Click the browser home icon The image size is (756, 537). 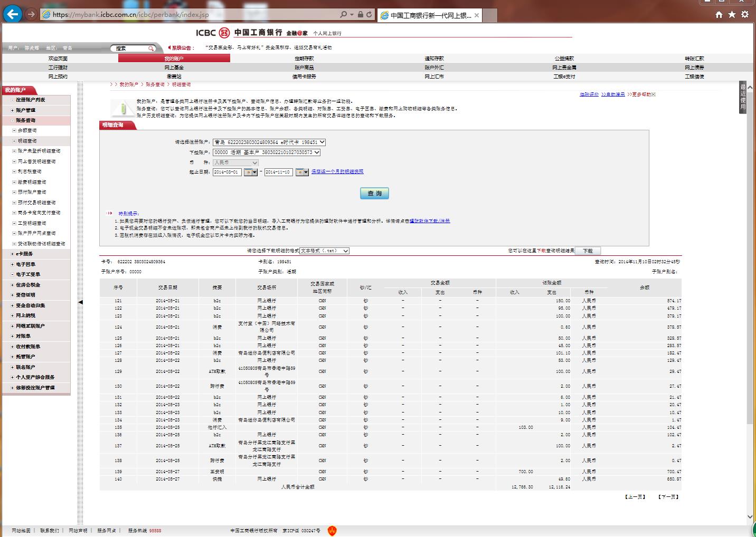click(719, 15)
